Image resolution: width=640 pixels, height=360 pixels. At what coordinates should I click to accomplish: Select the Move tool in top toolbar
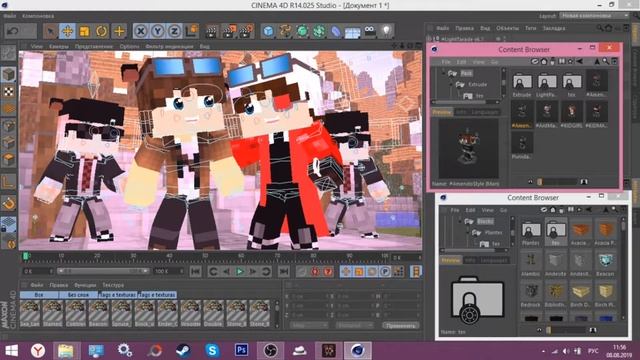67,31
